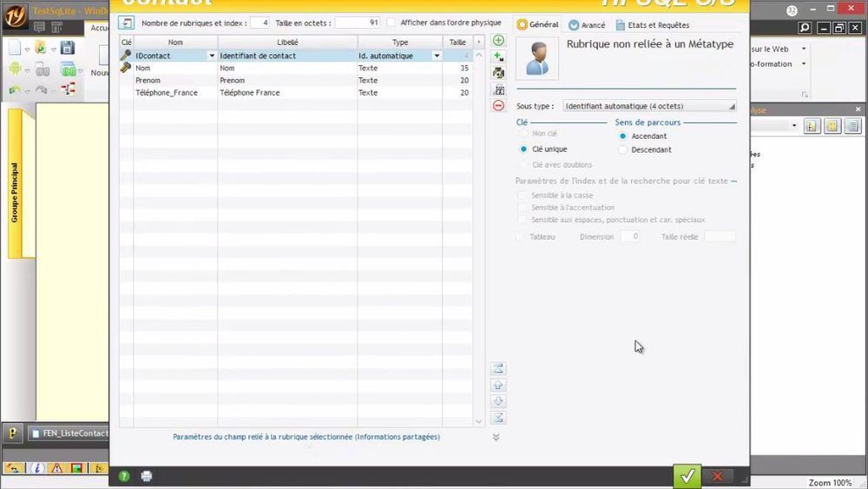Open dropdown arrow next to new document icon
Screen dimensions: 868x489
[27, 50]
